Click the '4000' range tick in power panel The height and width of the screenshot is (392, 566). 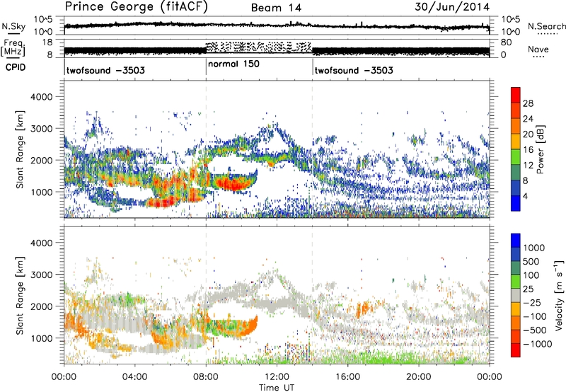[41, 97]
